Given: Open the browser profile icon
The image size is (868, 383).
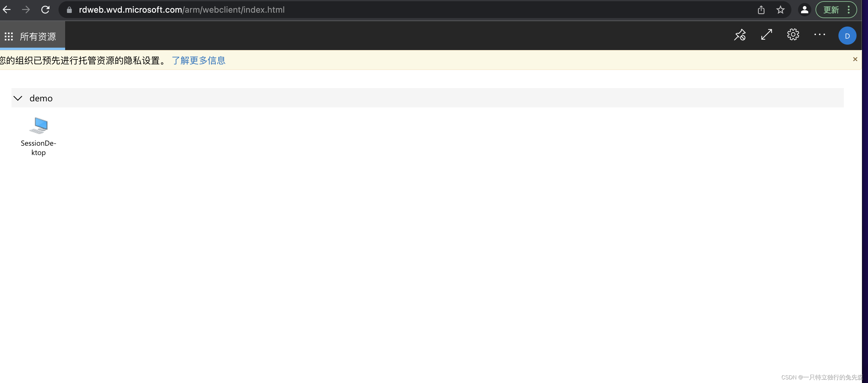Looking at the screenshot, I should [x=804, y=10].
